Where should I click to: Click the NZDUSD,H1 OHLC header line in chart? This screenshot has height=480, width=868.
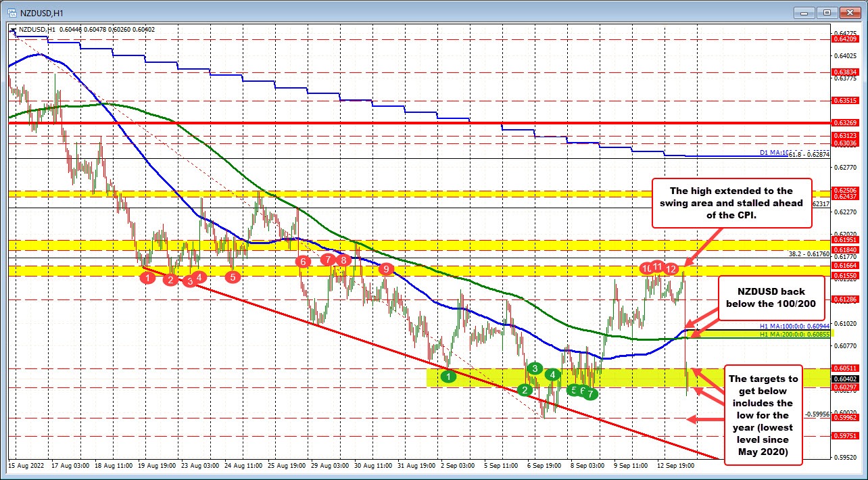[x=87, y=29]
